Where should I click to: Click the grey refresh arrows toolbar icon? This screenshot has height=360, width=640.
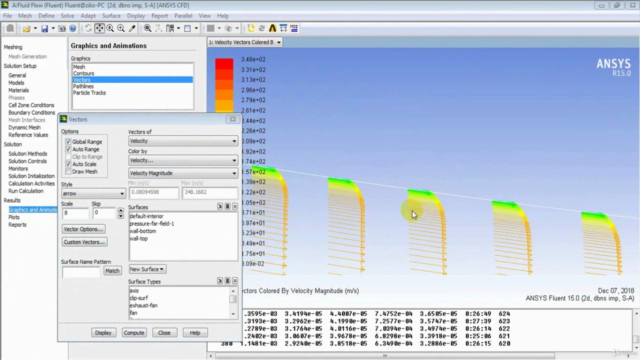click(x=262, y=28)
